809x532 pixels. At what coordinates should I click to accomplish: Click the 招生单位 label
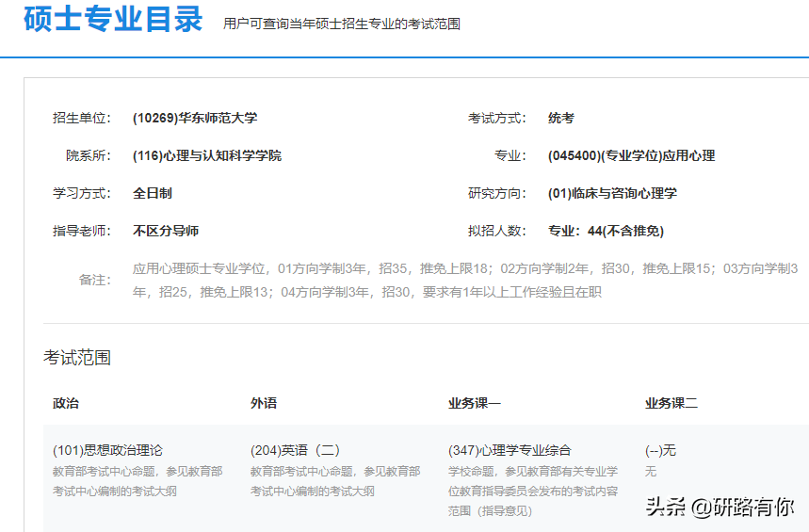(x=82, y=118)
